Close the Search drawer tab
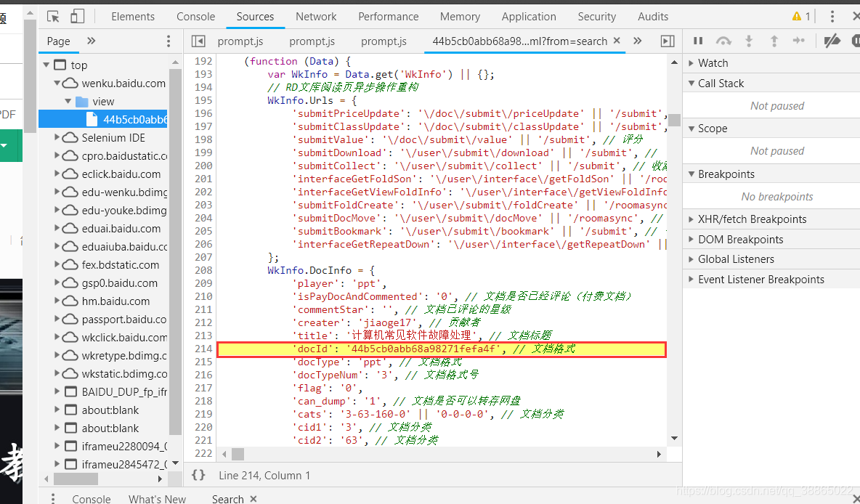The width and height of the screenshot is (860, 504). tap(253, 498)
